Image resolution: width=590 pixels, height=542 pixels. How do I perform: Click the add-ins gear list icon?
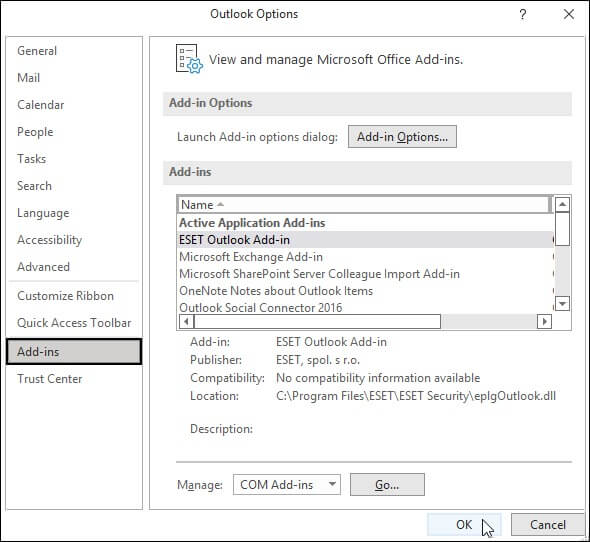(x=189, y=59)
